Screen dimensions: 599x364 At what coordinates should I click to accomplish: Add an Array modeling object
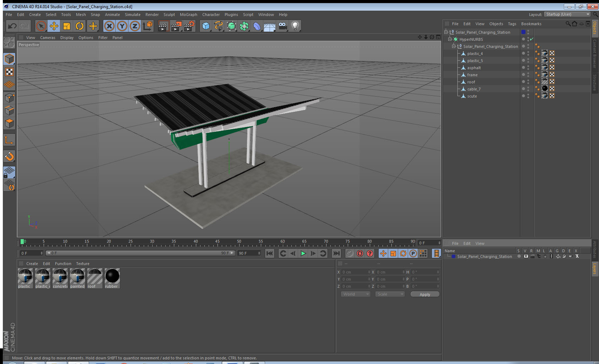click(x=244, y=26)
